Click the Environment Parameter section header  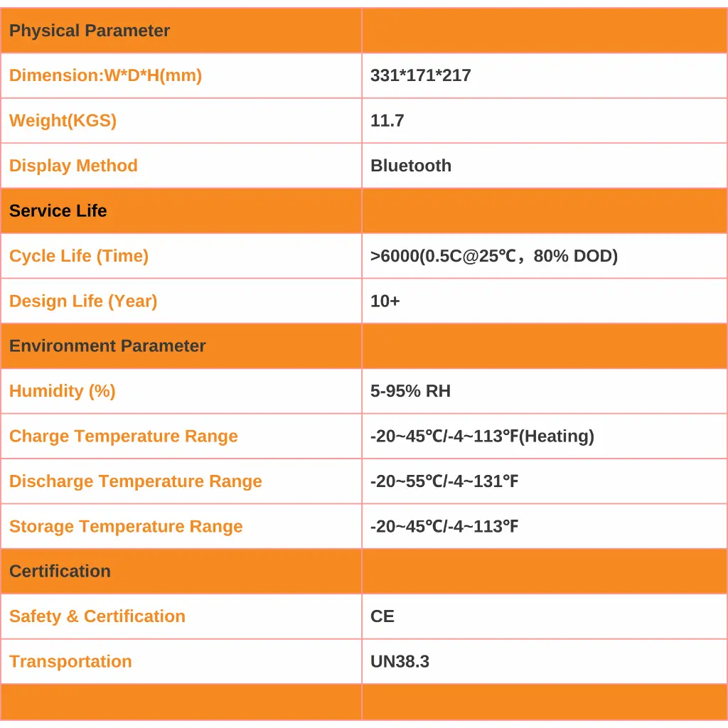[x=107, y=346]
